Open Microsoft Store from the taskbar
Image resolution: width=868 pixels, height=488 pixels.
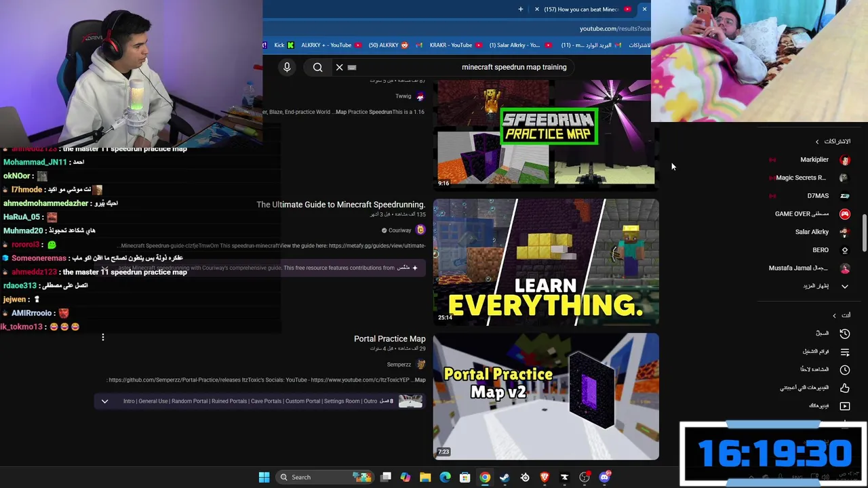(465, 477)
